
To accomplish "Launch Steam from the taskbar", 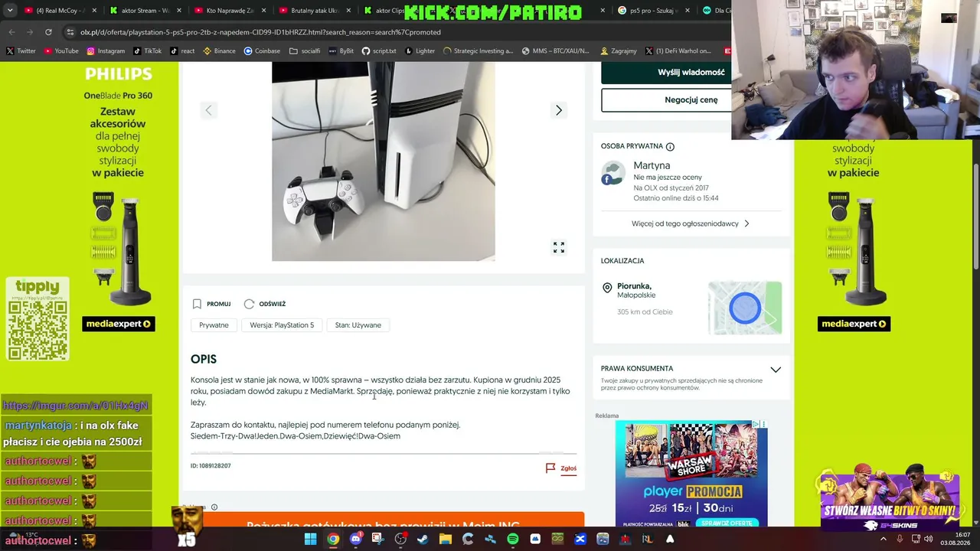I will pos(423,539).
